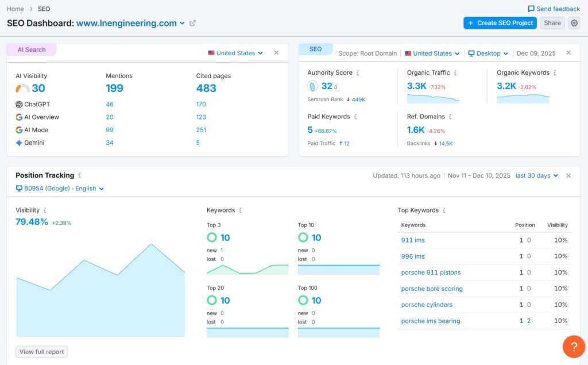This screenshot has width=588, height=365.
Task: Close the AI Search widget
Action: pos(276,53)
